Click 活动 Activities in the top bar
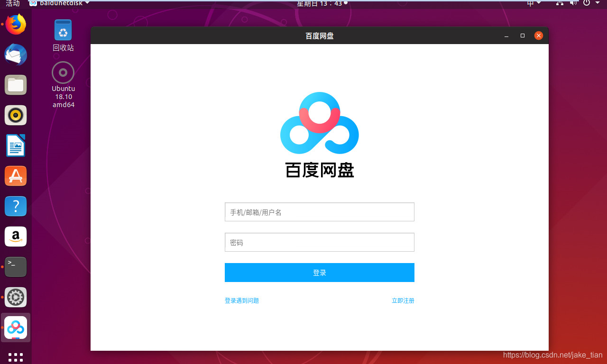The height and width of the screenshot is (364, 607). pyautogui.click(x=13, y=3)
